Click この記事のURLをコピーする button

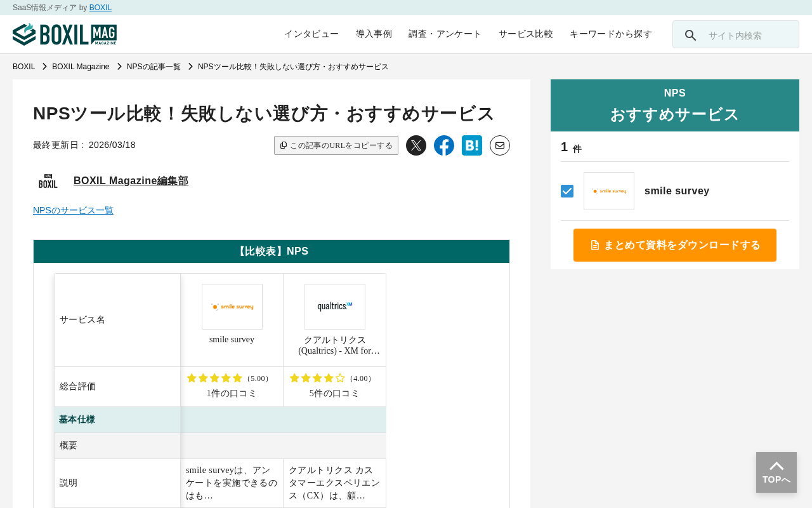[x=336, y=145]
